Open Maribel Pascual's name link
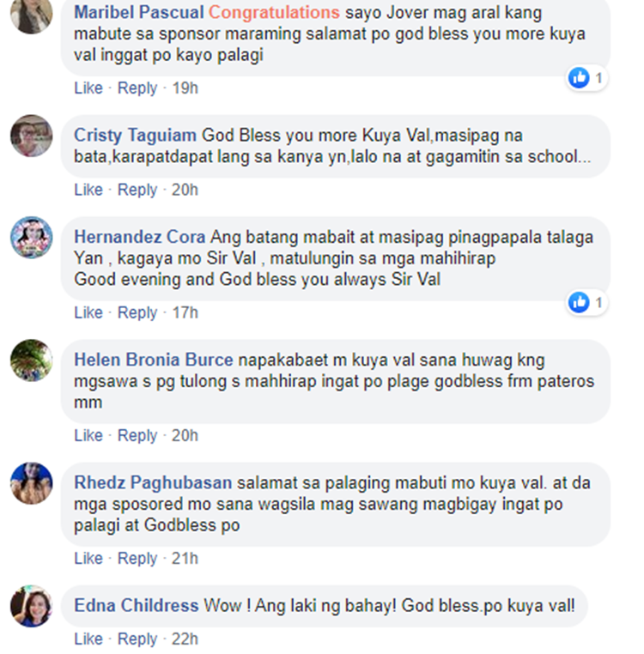Screen dimensions: 644x654 [x=139, y=13]
